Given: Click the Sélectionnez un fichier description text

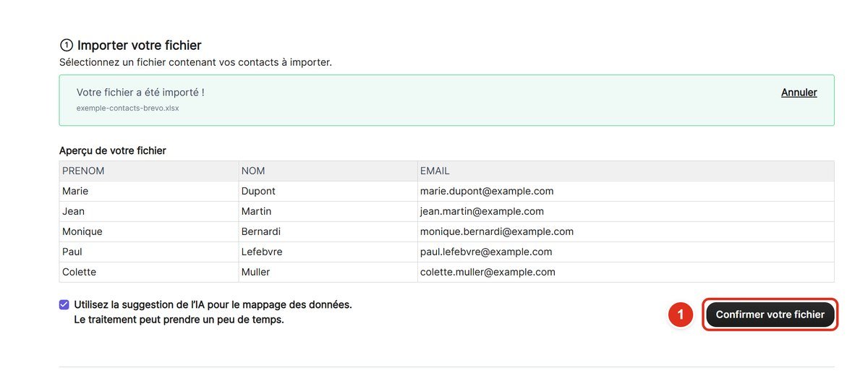Looking at the screenshot, I should [195, 63].
